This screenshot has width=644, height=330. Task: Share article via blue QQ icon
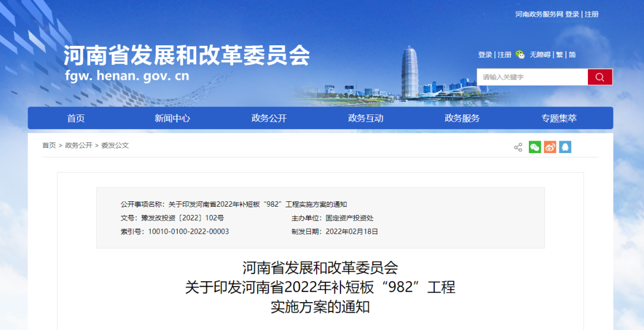tap(565, 147)
